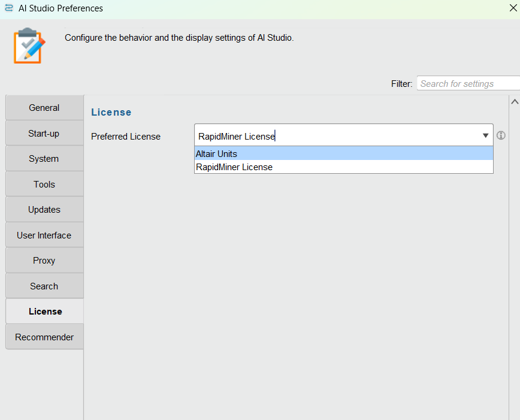This screenshot has height=420, width=520.
Task: Open the Search preferences tab
Action: (x=44, y=286)
